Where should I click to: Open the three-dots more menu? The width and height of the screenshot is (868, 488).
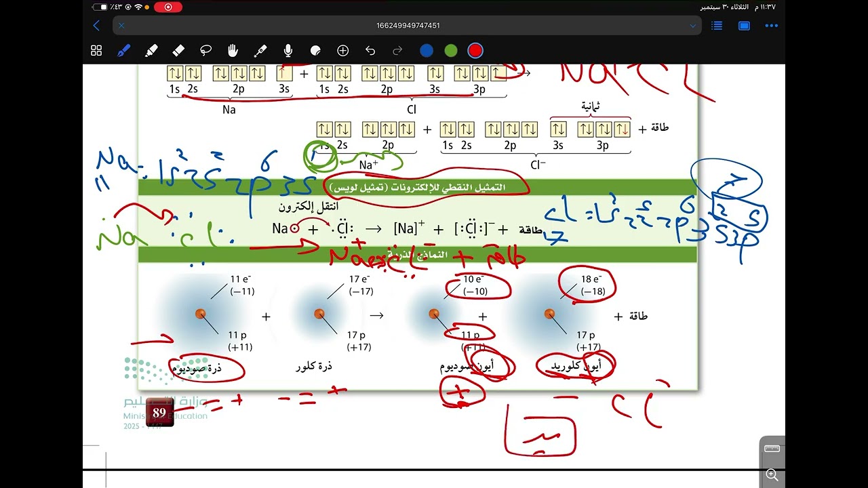[x=771, y=26]
